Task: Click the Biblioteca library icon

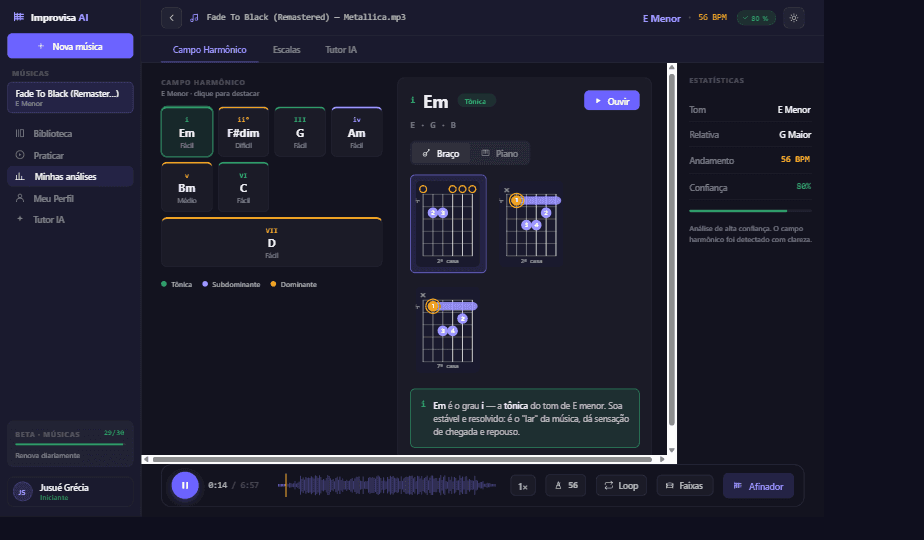Action: 20,133
